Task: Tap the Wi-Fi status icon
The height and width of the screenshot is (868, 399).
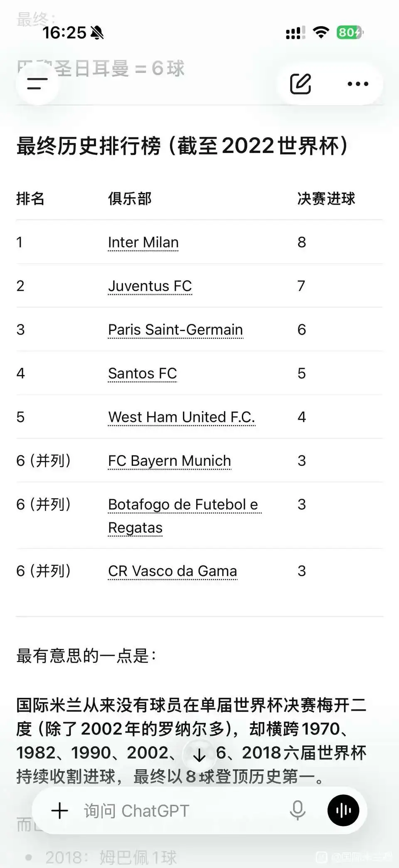Action: click(320, 32)
